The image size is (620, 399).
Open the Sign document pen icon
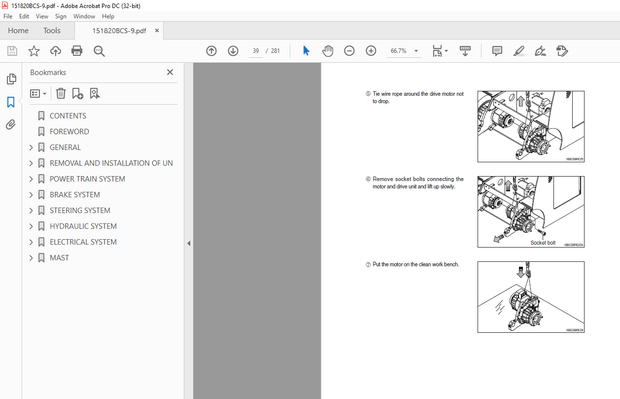(540, 51)
